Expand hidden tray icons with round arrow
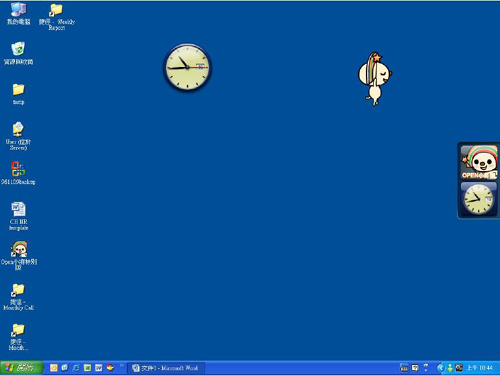The width and height of the screenshot is (500, 376). (440, 368)
